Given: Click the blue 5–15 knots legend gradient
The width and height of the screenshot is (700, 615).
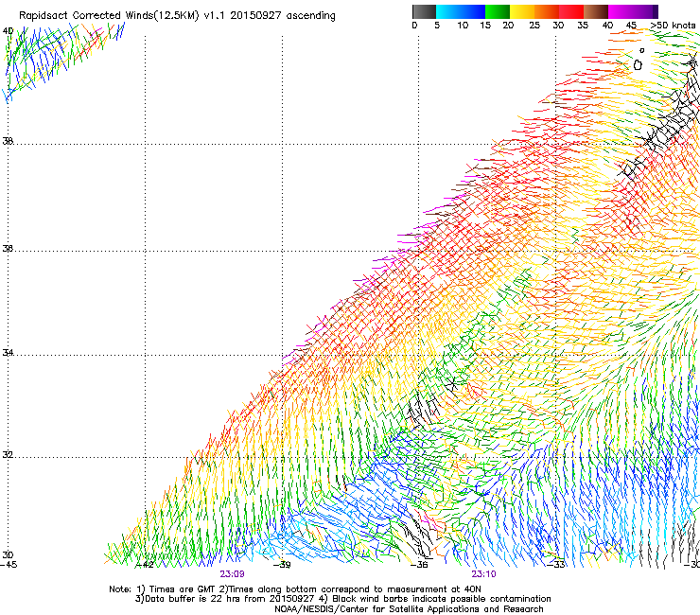Looking at the screenshot, I should pos(461,11).
